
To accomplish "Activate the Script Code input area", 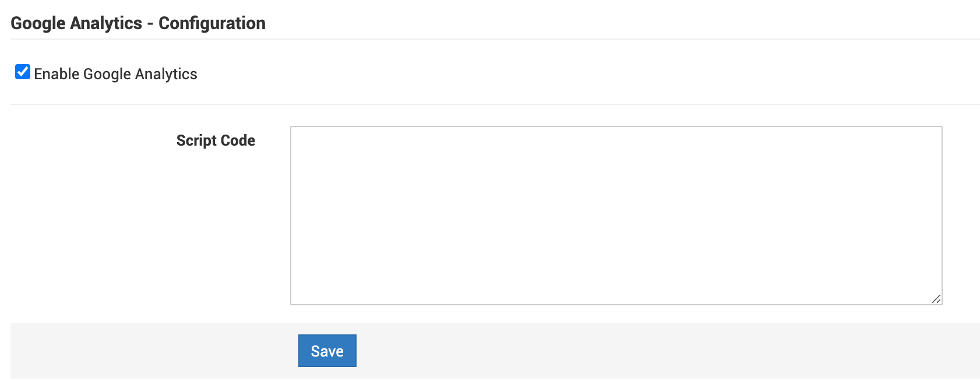I will coord(616,215).
